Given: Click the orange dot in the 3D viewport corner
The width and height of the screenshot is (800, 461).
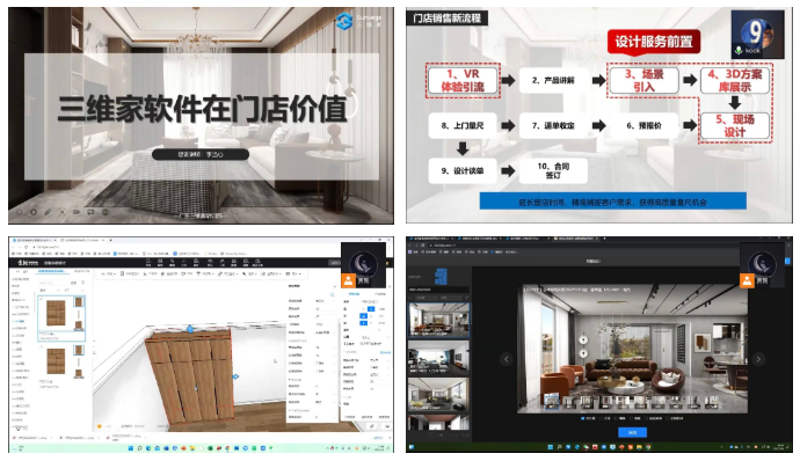Looking at the screenshot, I should [x=99, y=426].
